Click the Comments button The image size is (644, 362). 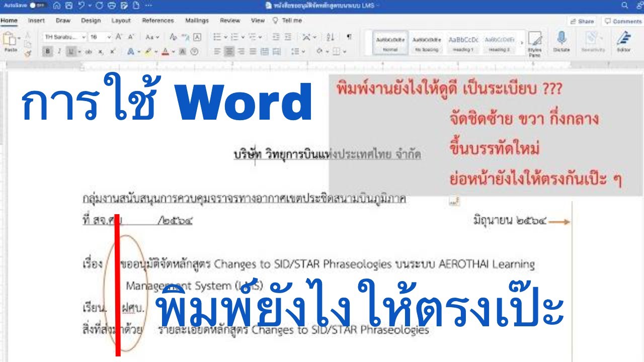(x=623, y=21)
